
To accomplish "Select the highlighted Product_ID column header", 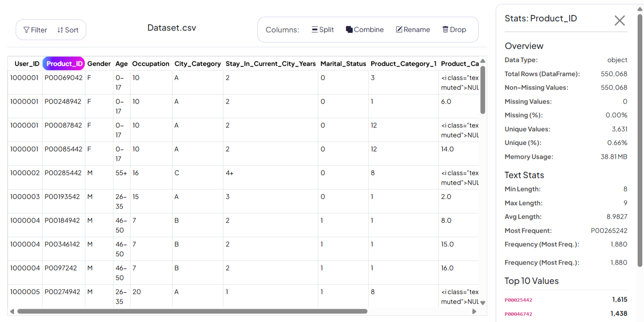I will pos(64,64).
